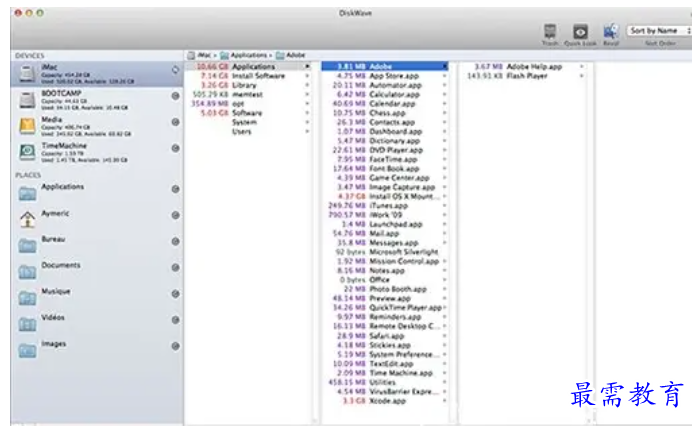Select Automator.app in the list

385,85
